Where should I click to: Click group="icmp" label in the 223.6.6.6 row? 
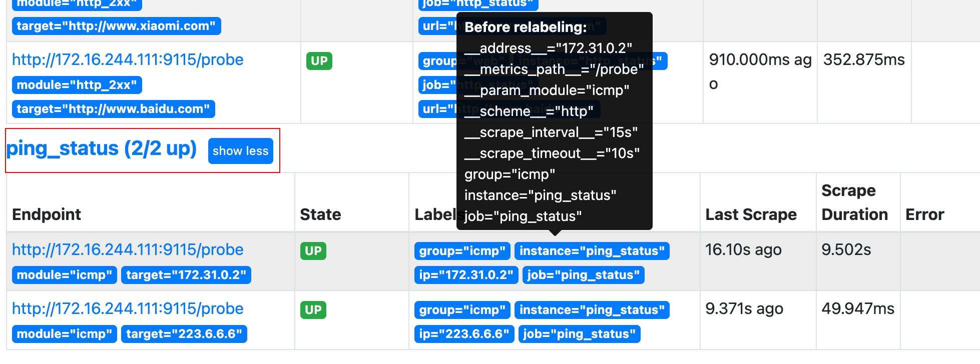(x=462, y=310)
